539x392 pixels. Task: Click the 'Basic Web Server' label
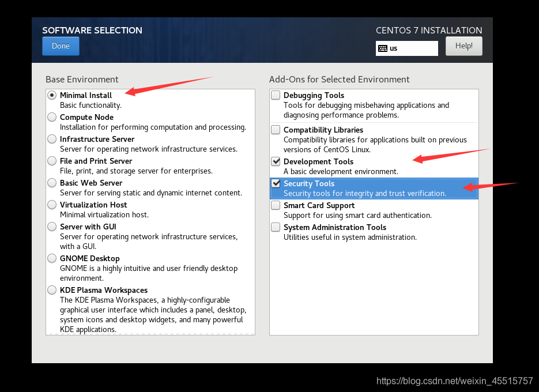91,183
